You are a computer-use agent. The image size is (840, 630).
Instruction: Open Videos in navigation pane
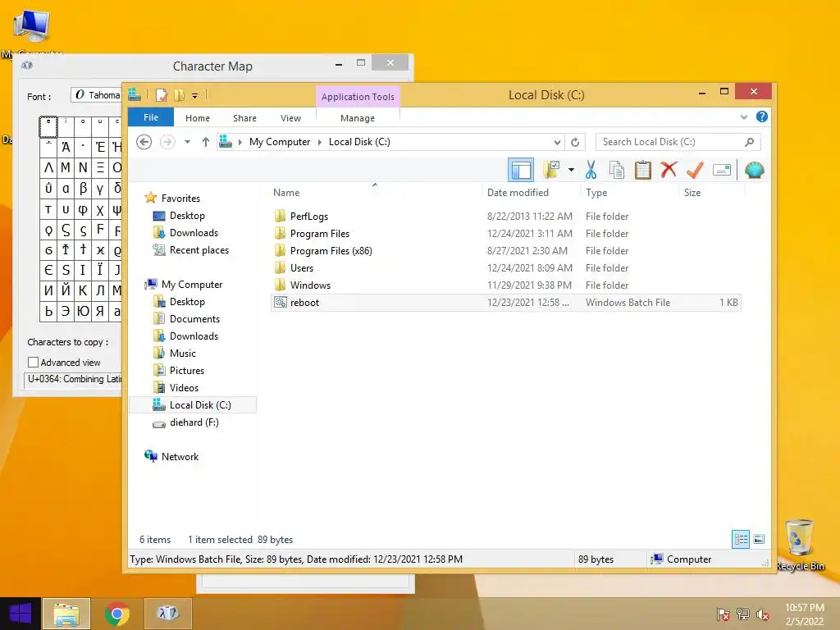pos(184,388)
